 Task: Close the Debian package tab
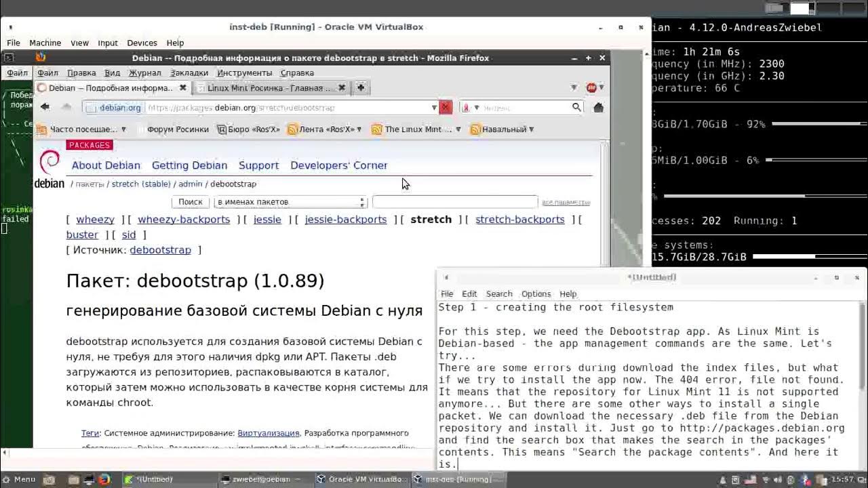tap(182, 87)
